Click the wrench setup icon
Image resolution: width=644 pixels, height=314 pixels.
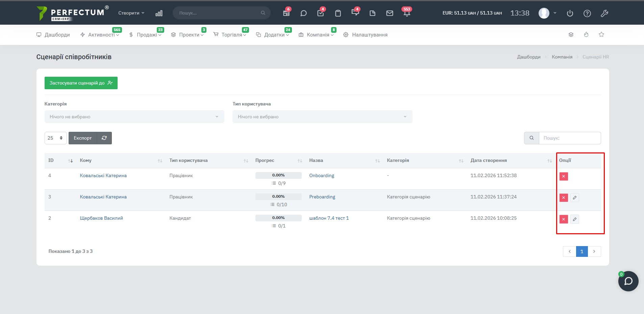click(604, 13)
